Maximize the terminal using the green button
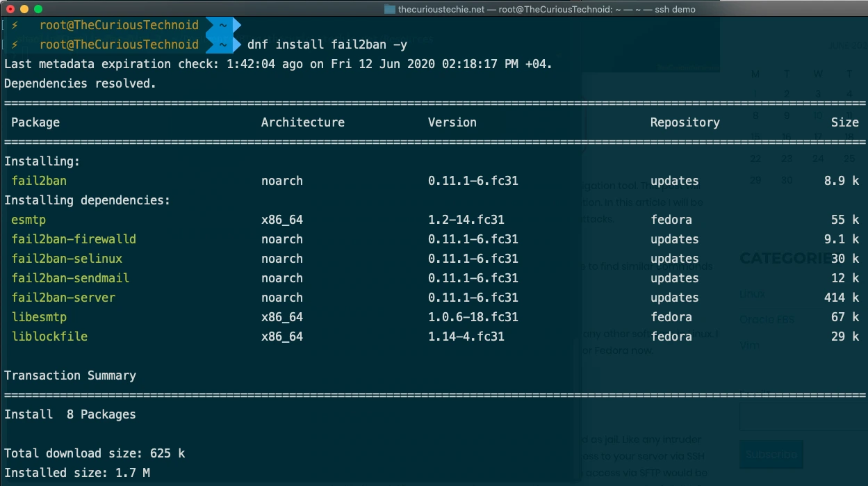Screen dimensions: 868x486 point(38,9)
